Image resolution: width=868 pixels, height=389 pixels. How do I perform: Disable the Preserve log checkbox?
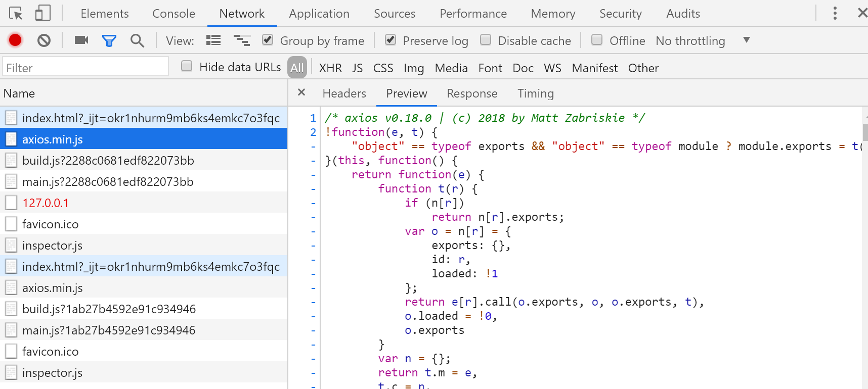pyautogui.click(x=390, y=40)
